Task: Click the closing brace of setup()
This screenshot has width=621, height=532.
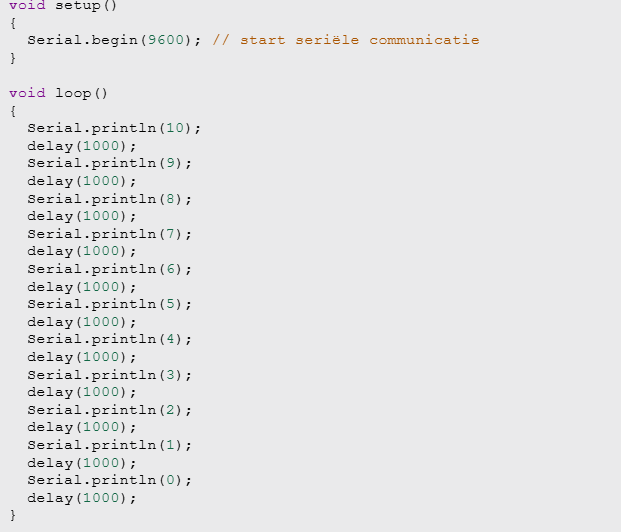Action: (x=13, y=58)
